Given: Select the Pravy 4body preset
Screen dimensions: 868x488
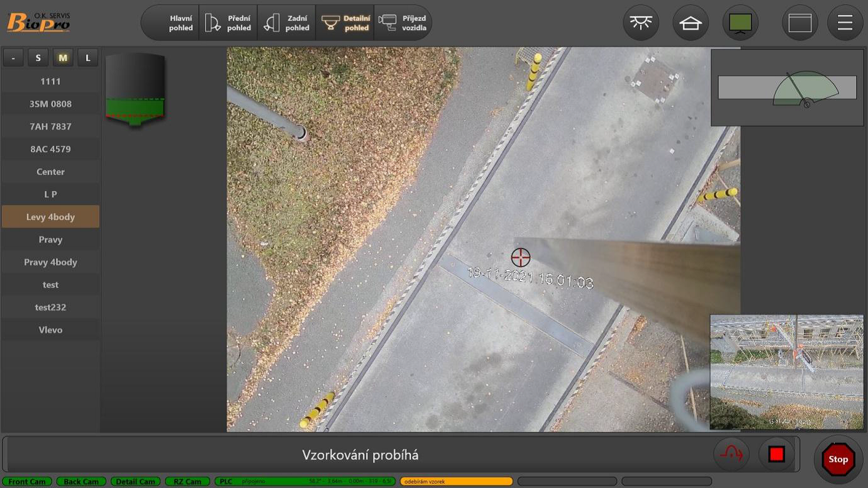Looking at the screenshot, I should (x=50, y=262).
